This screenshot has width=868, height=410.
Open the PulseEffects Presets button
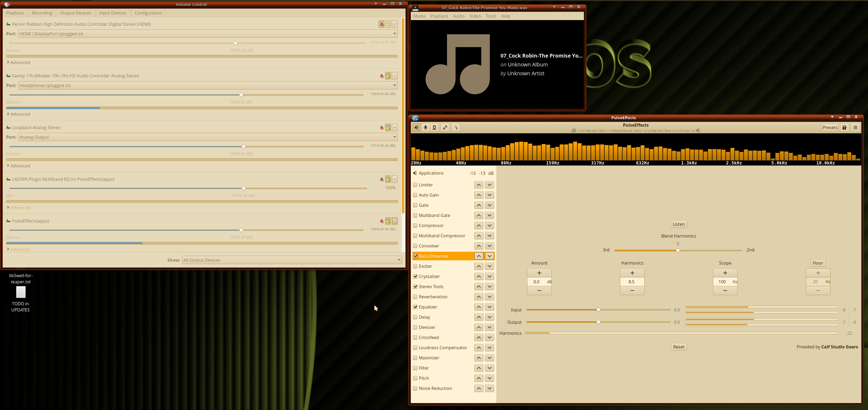830,127
